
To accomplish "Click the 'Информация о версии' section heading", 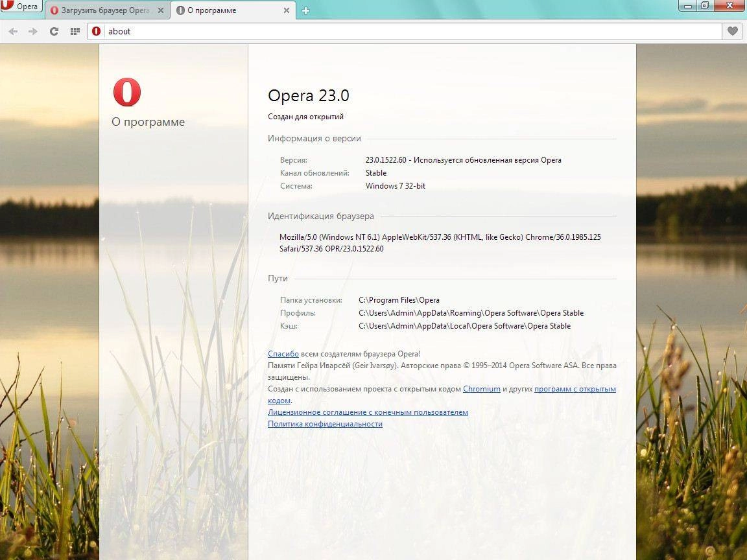I will [x=314, y=139].
